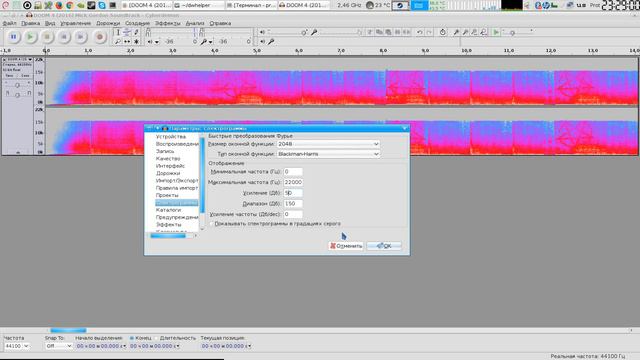Select the Zoom magnifier tool
This screenshot has height=360, width=640.
click(118, 41)
